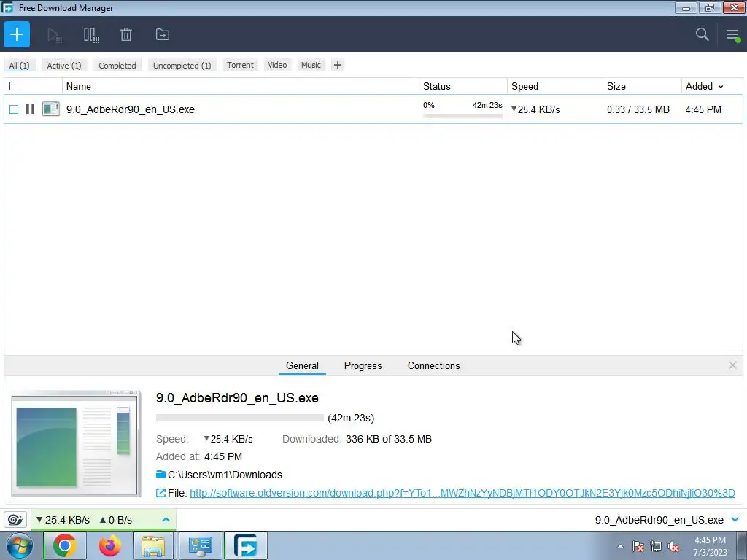
Task: Click the Start all downloads toolbar icon
Action: (54, 35)
